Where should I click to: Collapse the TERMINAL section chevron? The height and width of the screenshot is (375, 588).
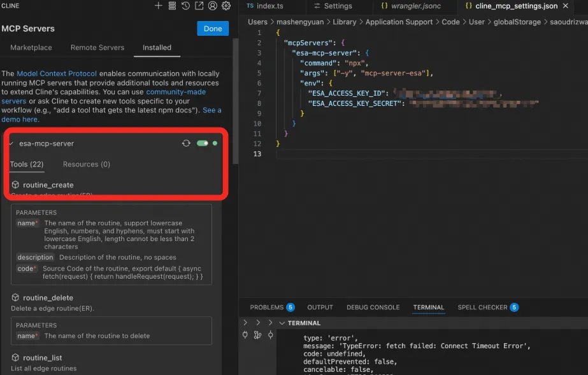[282, 323]
